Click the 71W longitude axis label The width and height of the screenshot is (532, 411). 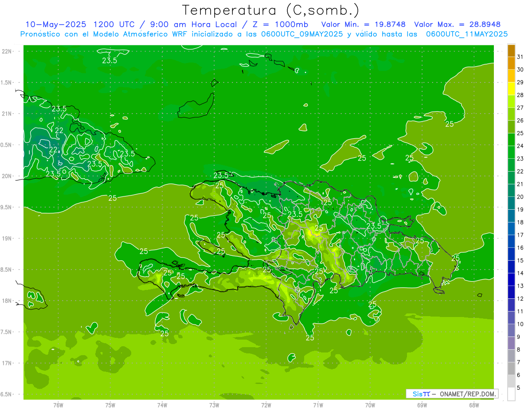coord(318,405)
